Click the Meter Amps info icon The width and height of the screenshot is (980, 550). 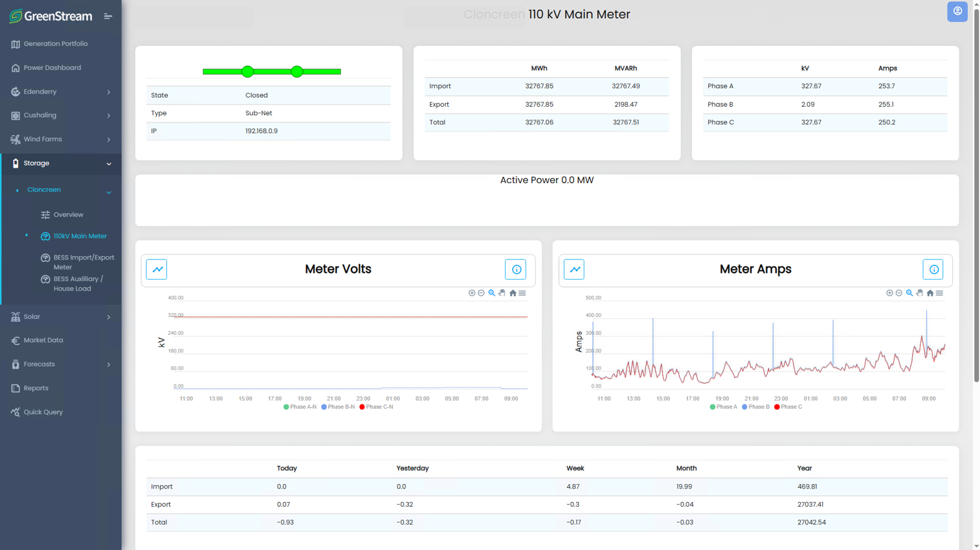pos(933,269)
